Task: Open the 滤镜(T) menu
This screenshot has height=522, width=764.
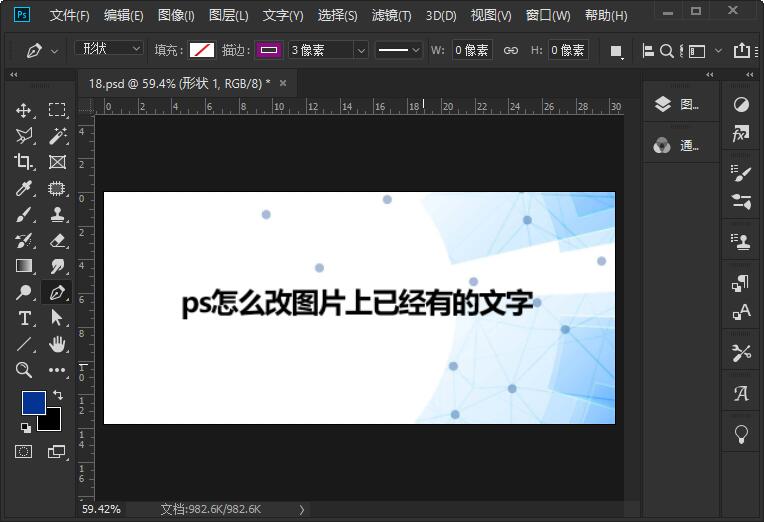Action: 391,16
